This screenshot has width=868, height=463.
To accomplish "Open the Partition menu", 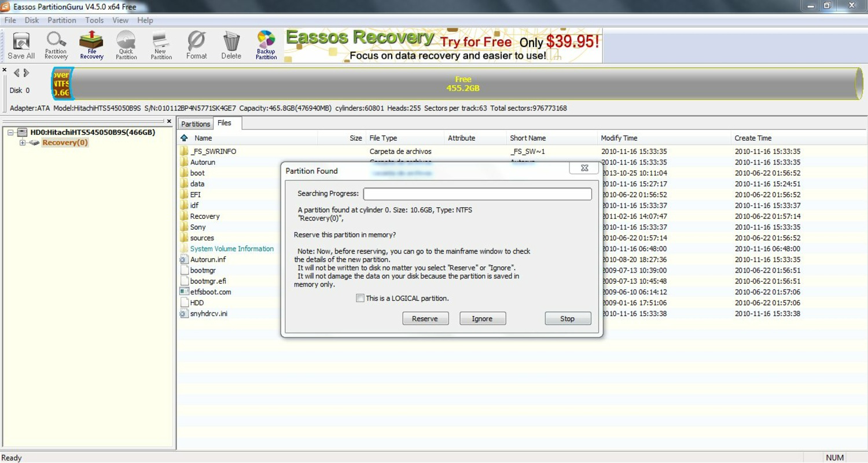I will (62, 20).
